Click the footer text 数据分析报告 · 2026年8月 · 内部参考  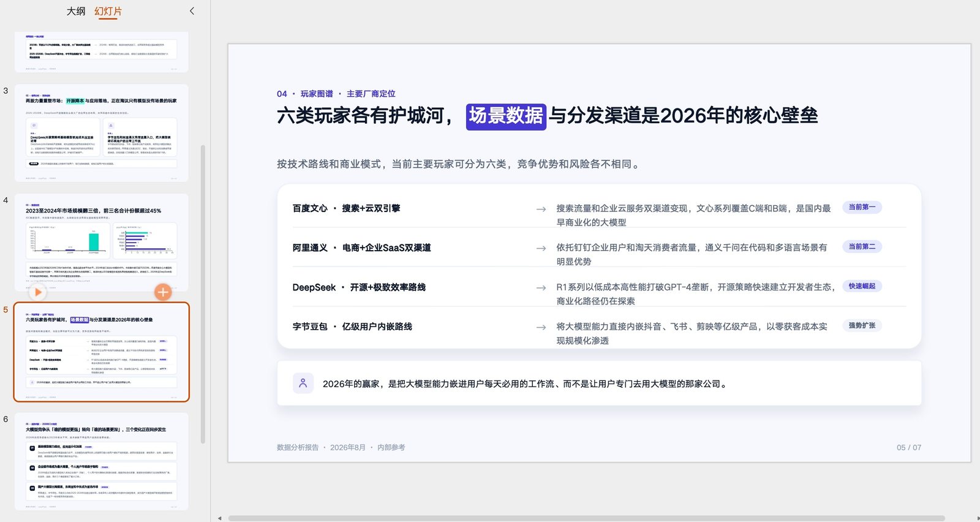click(341, 447)
